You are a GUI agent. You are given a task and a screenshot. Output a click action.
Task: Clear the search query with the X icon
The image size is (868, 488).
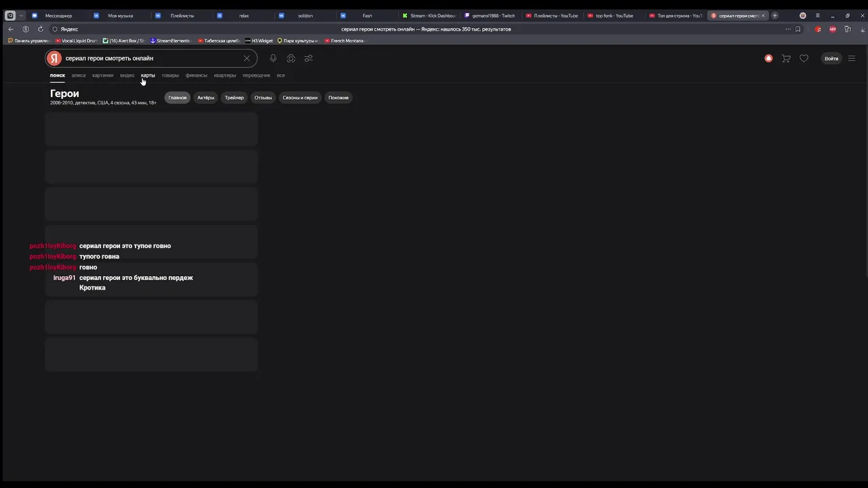click(x=247, y=58)
